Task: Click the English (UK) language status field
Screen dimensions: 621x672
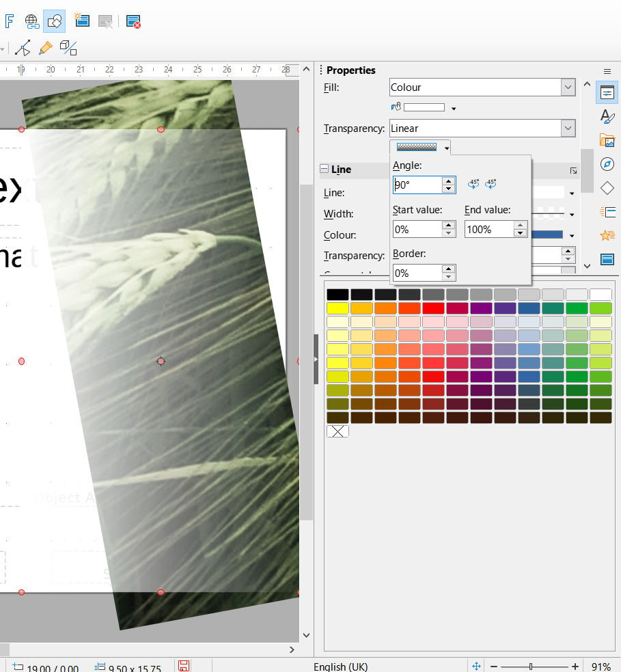Action: pos(340,667)
